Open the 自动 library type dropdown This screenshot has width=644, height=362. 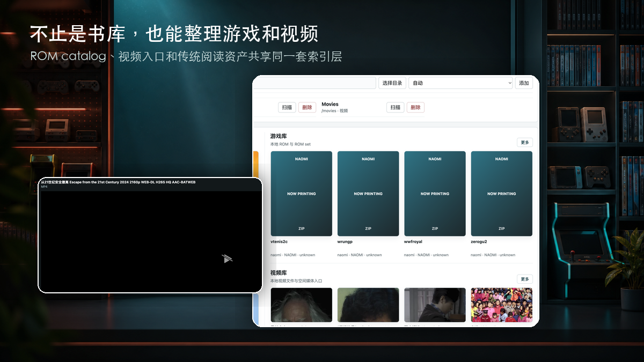[460, 83]
